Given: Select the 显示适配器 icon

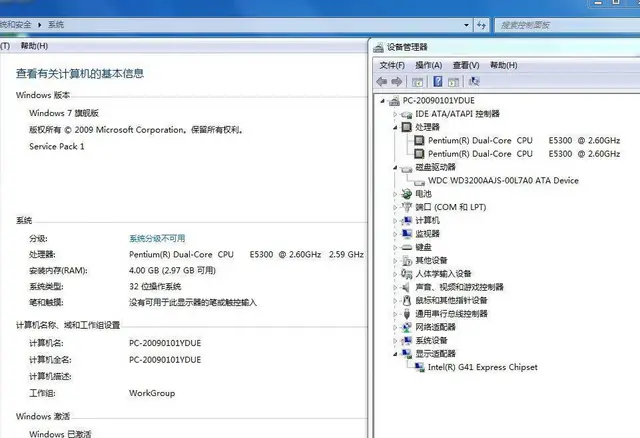Looking at the screenshot, I should coord(407,354).
